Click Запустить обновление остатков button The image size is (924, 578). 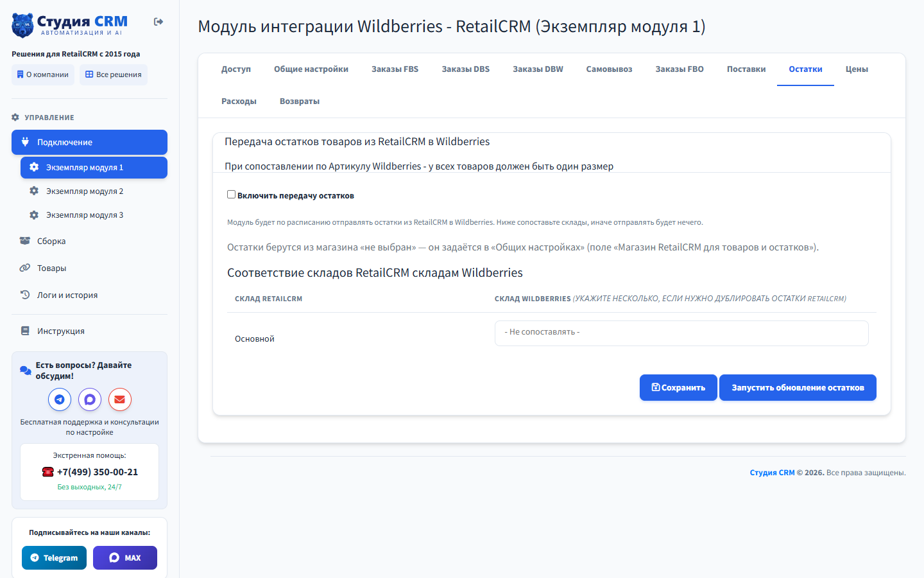point(798,387)
